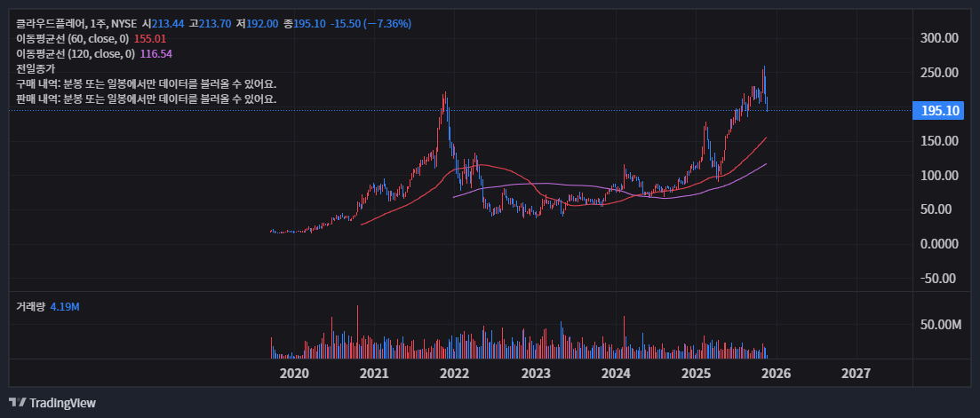980x418 pixels.
Task: Click the 거래량 volume legend label
Action: (x=30, y=306)
